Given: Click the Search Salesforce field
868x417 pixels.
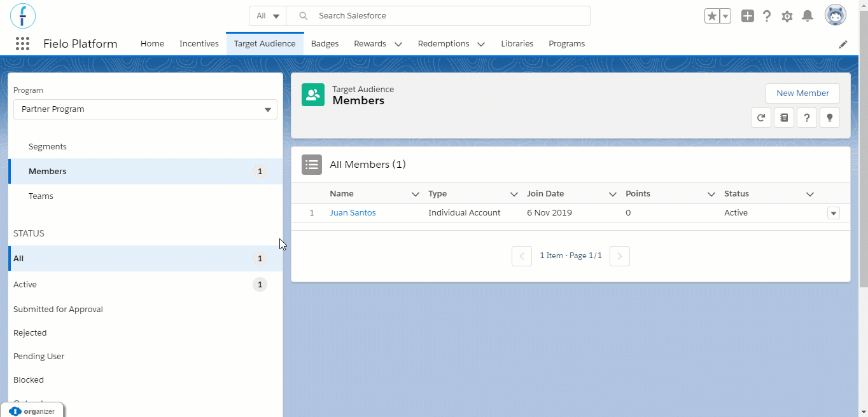Looking at the screenshot, I should coord(438,16).
